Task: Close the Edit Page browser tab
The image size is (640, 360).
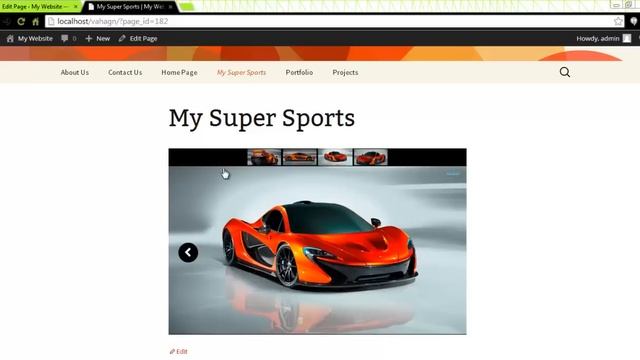Action: (76, 7)
